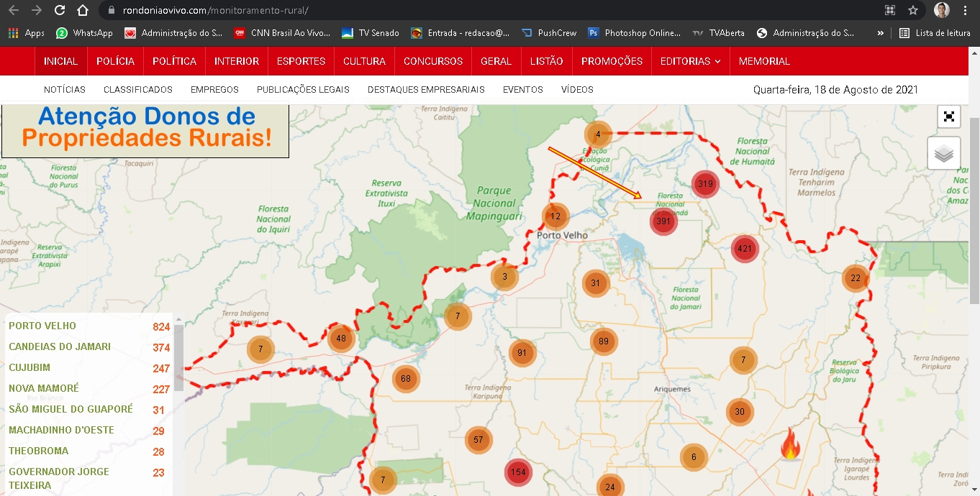Click the 319 cluster marker
The image size is (980, 496).
click(x=705, y=184)
